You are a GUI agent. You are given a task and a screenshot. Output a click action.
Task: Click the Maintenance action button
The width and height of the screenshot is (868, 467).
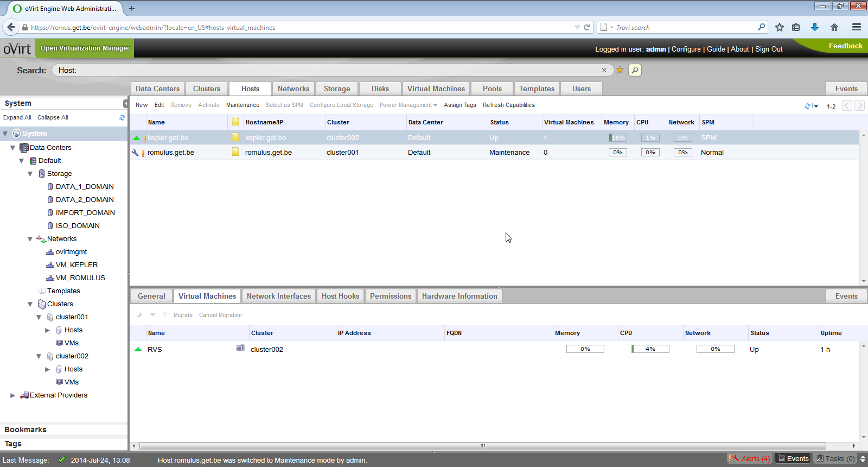[242, 105]
